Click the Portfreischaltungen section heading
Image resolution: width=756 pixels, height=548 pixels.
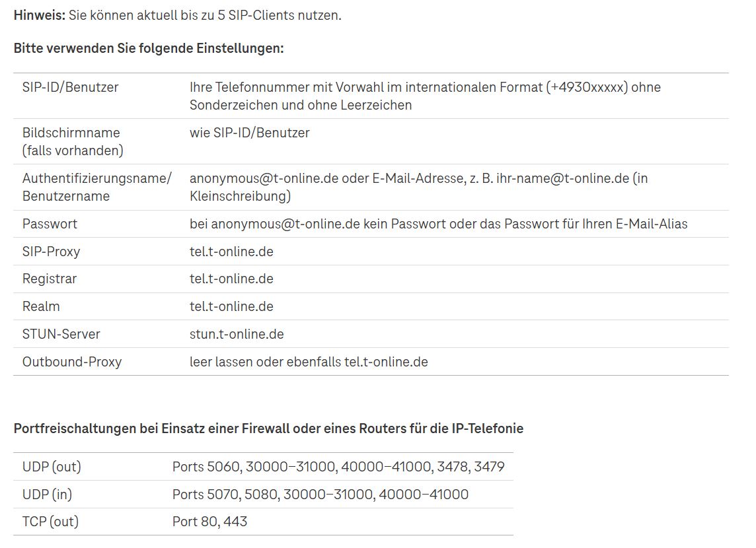click(x=268, y=428)
